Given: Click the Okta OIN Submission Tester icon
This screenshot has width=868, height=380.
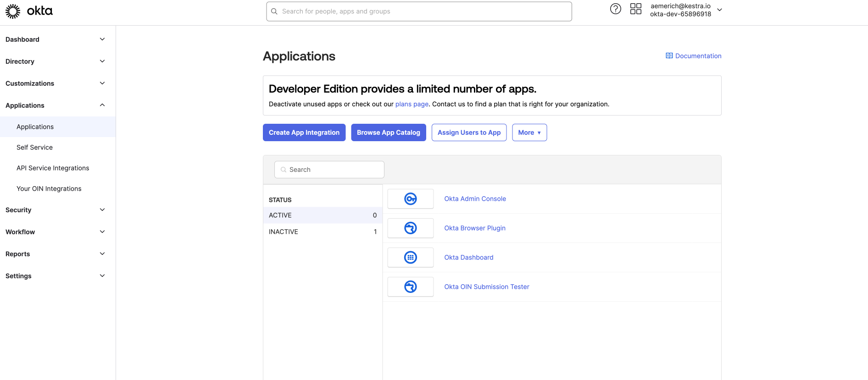Looking at the screenshot, I should click(x=410, y=287).
